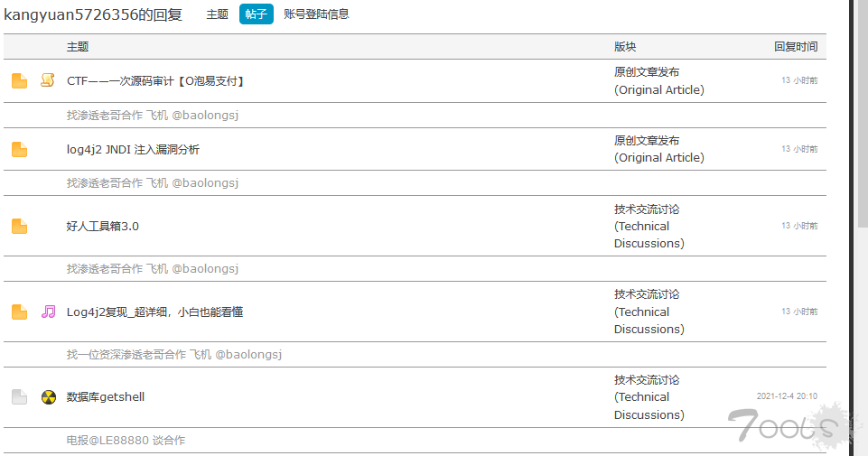Click the pink music note icon
Viewport: 868px width, 456px height.
[x=48, y=312]
